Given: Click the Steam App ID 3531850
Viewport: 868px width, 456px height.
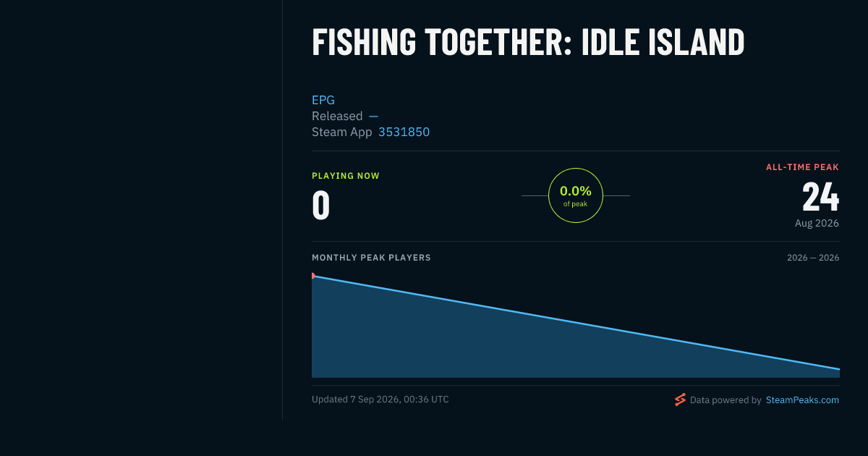Looking at the screenshot, I should tap(404, 132).
